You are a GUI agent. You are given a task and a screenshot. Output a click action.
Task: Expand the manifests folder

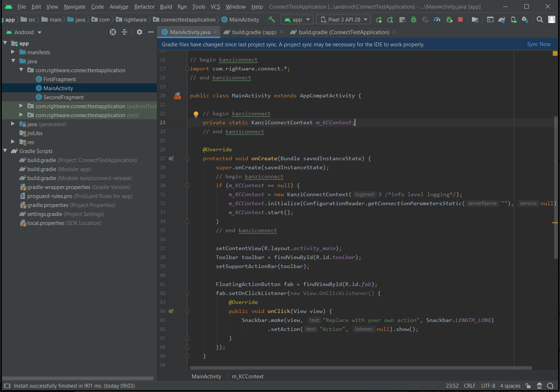pyautogui.click(x=13, y=52)
